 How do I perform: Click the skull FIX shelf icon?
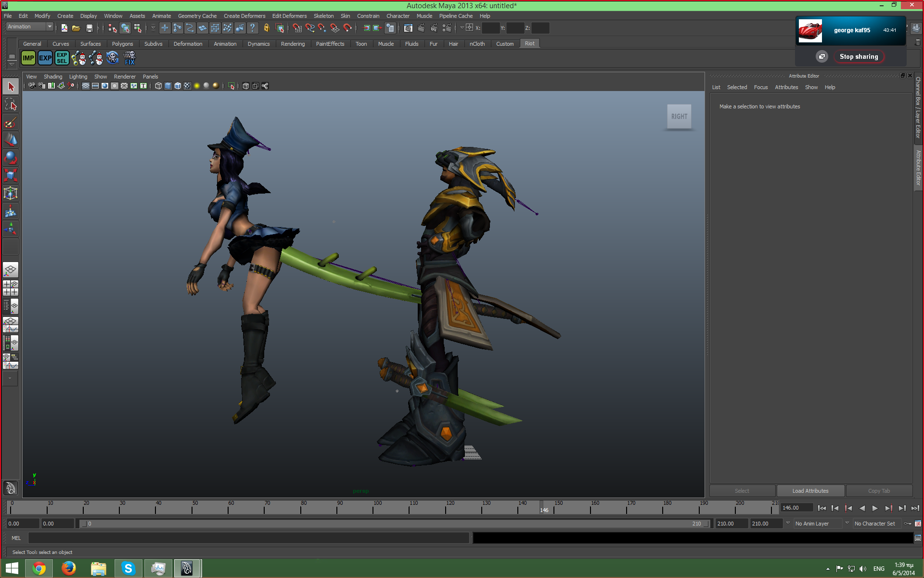click(x=129, y=58)
